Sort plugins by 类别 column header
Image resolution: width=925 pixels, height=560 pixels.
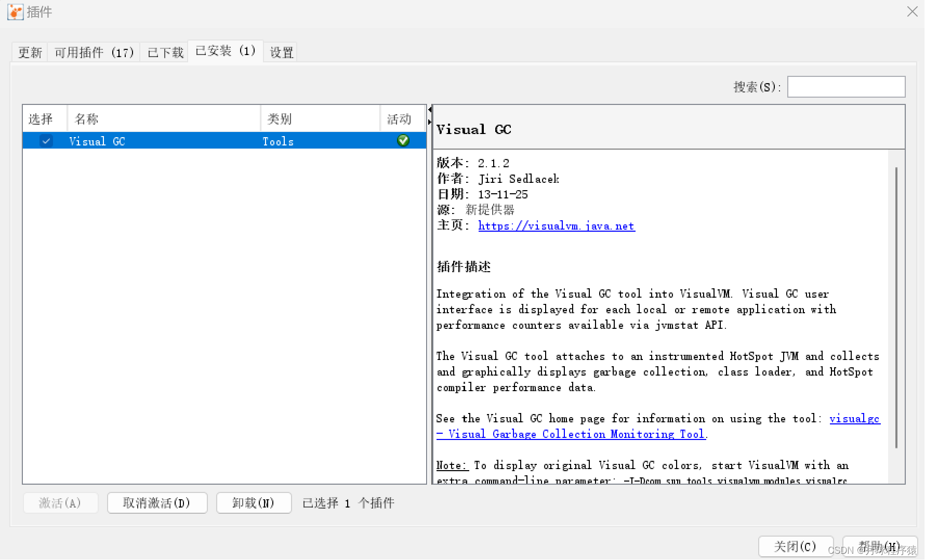(320, 119)
